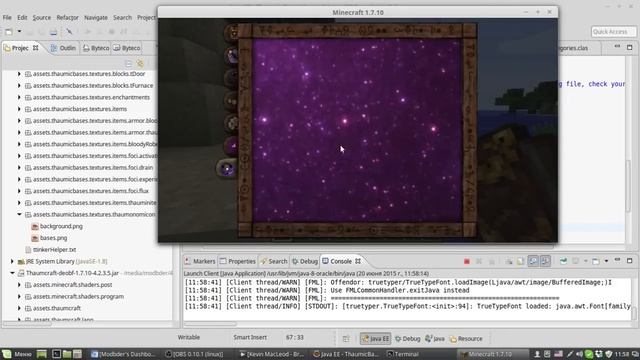Click Collapse All icon in Project Explorer
Screen dimensions: 640x360
click(x=129, y=64)
